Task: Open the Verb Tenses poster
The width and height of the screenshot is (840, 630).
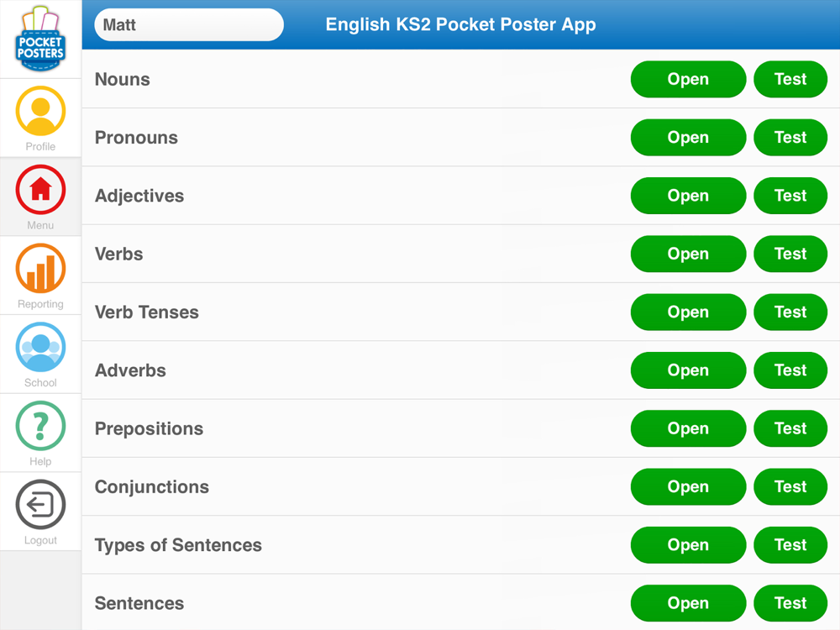Action: [689, 312]
